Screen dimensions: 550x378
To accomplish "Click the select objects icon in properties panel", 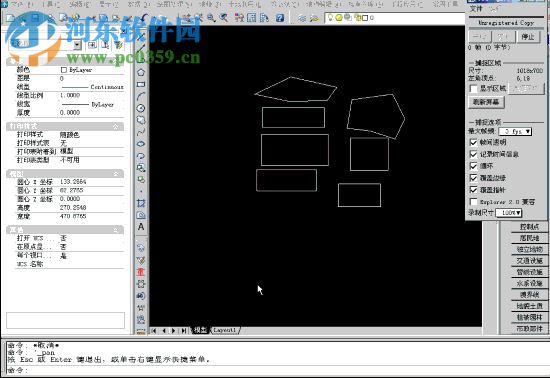I will coord(106,45).
